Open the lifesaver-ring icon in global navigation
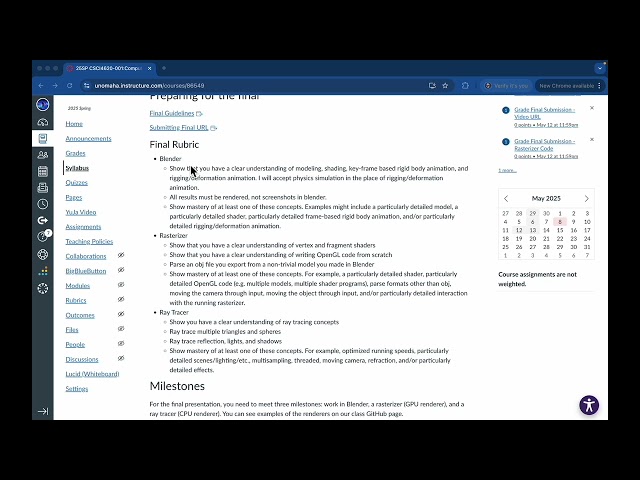This screenshot has height=480, width=640. [x=42, y=254]
